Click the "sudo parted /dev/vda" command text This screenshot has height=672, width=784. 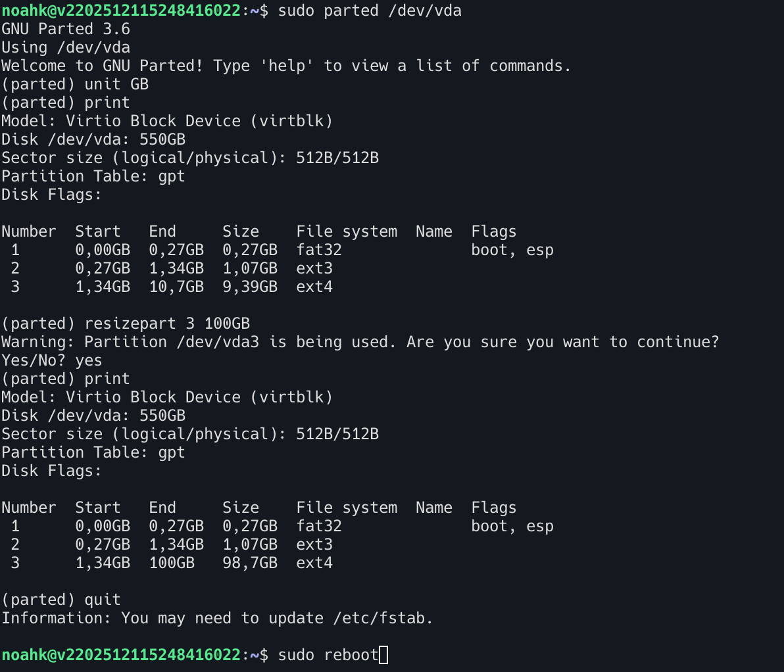click(x=370, y=11)
